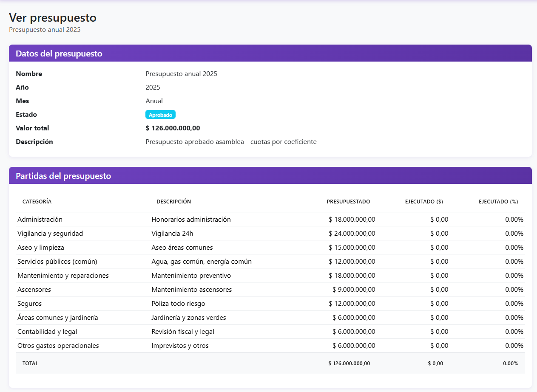This screenshot has height=392, width=537.
Task: Click the Revisión fiscal y legal description
Action: coord(183,332)
